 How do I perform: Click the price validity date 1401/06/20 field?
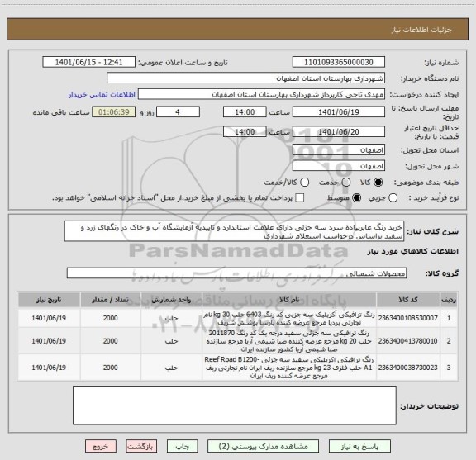pyautogui.click(x=339, y=131)
